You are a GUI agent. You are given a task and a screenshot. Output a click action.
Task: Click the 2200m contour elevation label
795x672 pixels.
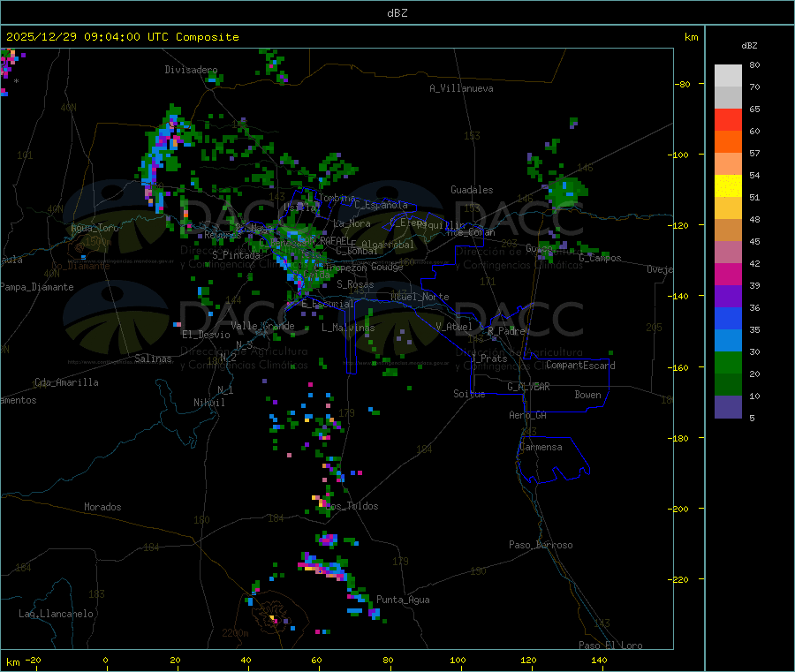[235, 633]
